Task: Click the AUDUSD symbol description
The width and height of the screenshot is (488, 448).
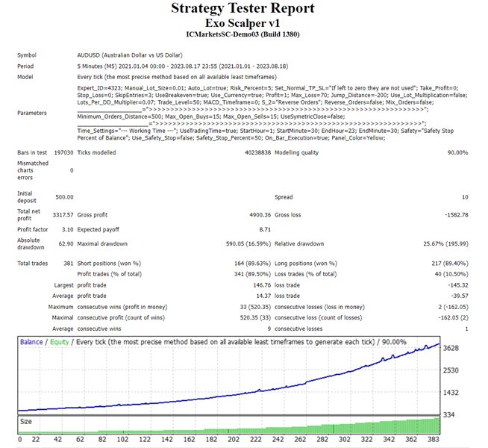Action: [130, 55]
